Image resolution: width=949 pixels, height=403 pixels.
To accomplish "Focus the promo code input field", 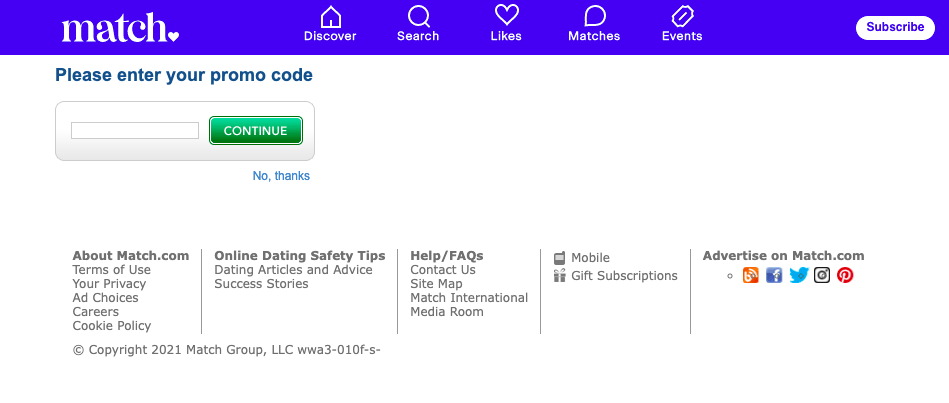I will (x=135, y=131).
